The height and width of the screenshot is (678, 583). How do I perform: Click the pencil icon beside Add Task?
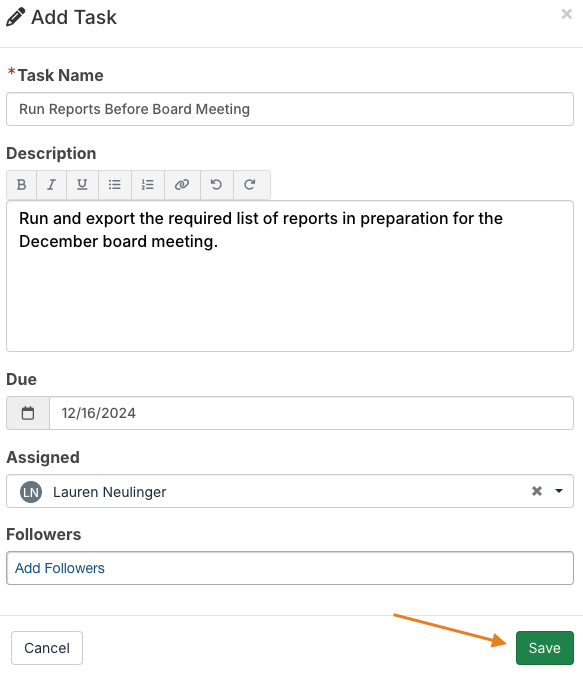coord(15,17)
